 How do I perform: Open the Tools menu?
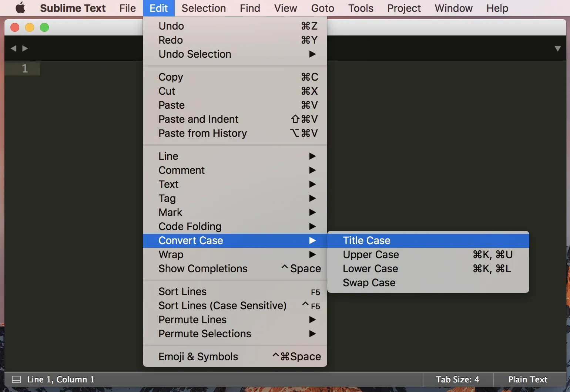click(x=361, y=8)
